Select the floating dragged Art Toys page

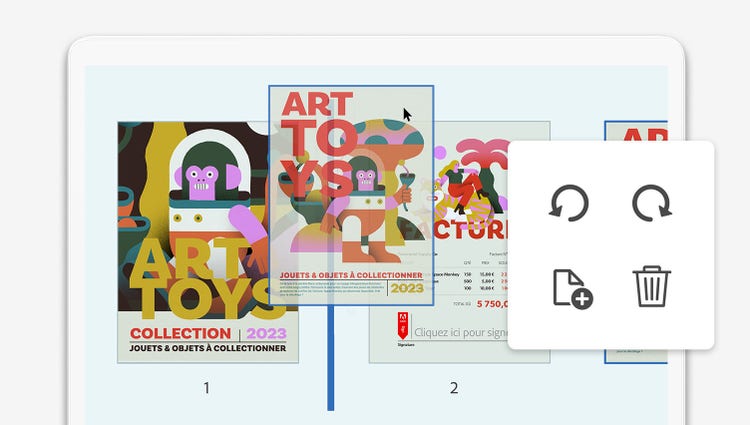[351, 195]
